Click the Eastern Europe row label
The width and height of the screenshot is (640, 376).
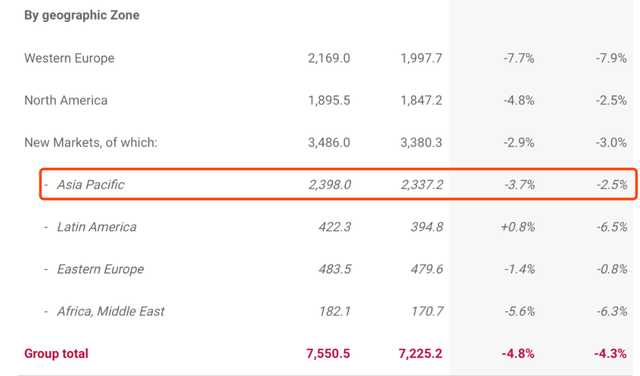point(100,269)
